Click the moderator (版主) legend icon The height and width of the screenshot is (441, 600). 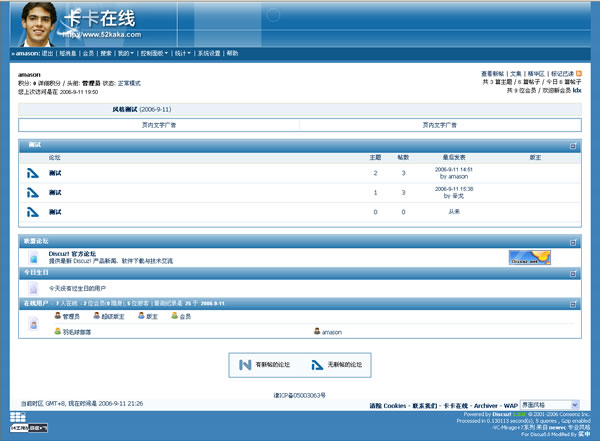[141, 315]
